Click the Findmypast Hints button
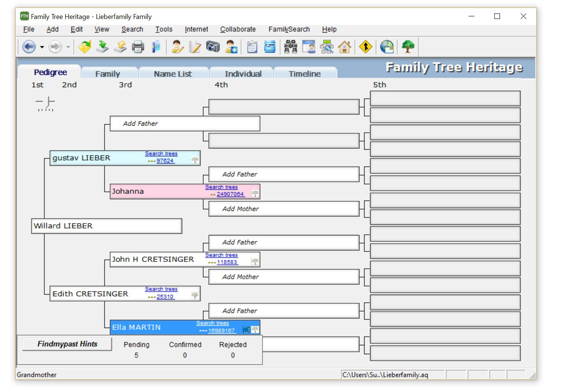The height and width of the screenshot is (392, 562). pos(67,344)
